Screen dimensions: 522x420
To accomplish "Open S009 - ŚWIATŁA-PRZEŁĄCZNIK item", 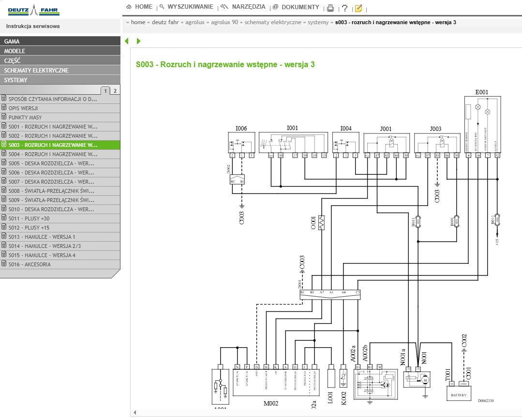I will [x=60, y=200].
